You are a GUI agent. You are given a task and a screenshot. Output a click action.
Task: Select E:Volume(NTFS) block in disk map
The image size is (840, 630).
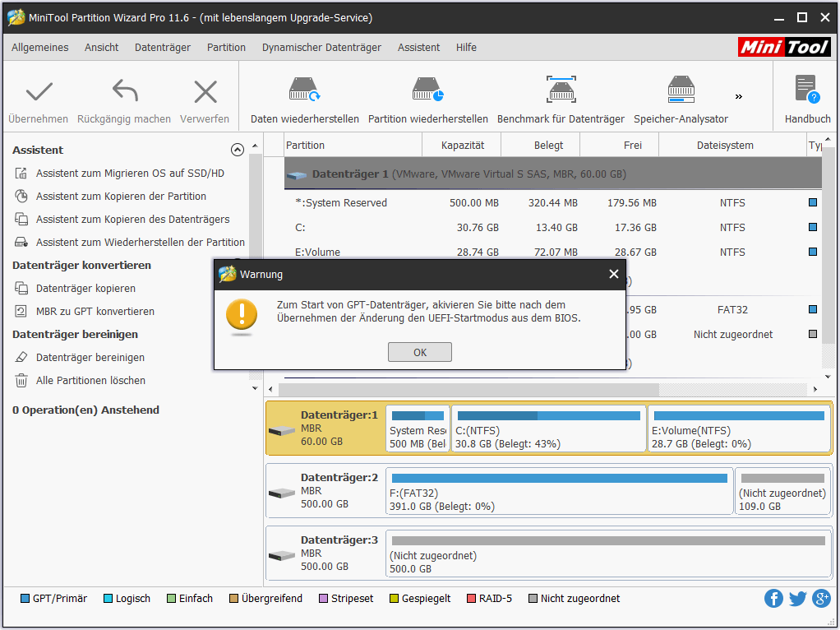tap(739, 428)
